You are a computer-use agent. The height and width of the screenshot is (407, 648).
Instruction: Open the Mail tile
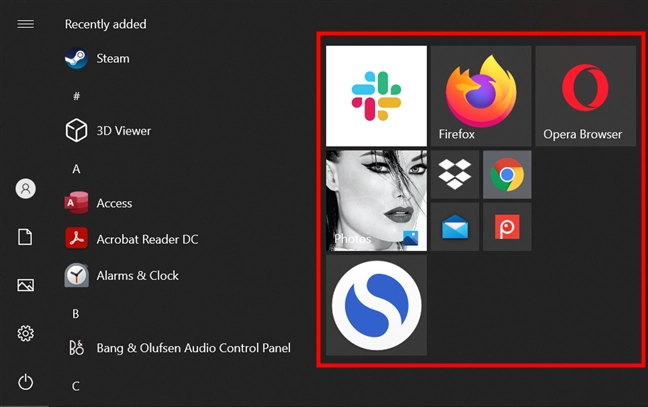pyautogui.click(x=455, y=227)
